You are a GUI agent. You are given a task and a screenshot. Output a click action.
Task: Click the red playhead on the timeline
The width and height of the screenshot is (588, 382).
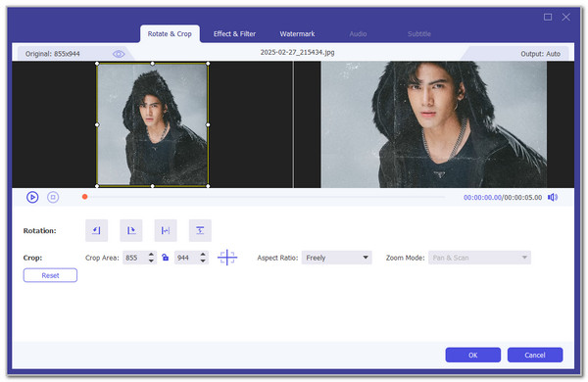(84, 197)
